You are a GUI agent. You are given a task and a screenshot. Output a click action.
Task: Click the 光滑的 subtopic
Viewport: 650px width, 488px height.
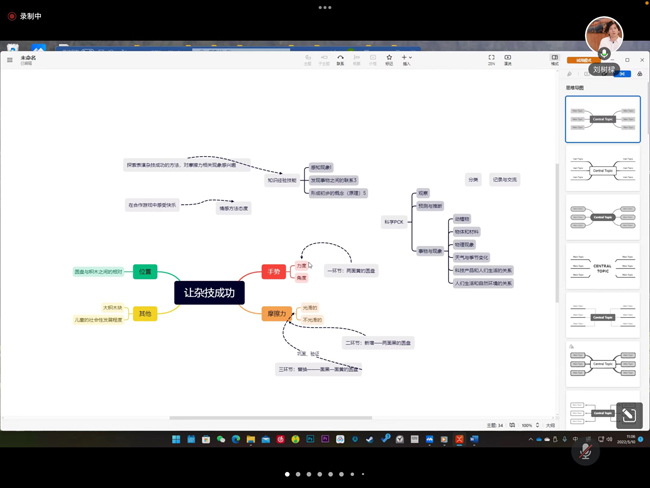click(310, 308)
